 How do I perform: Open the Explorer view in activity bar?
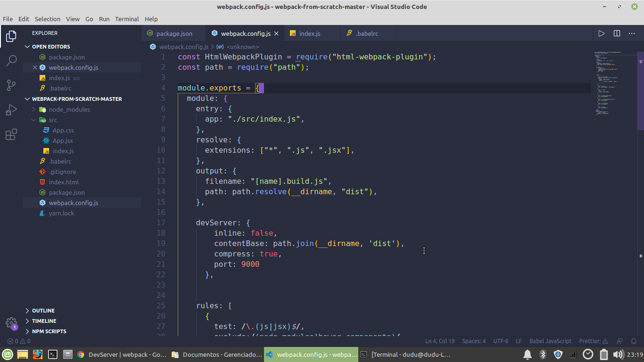click(11, 36)
